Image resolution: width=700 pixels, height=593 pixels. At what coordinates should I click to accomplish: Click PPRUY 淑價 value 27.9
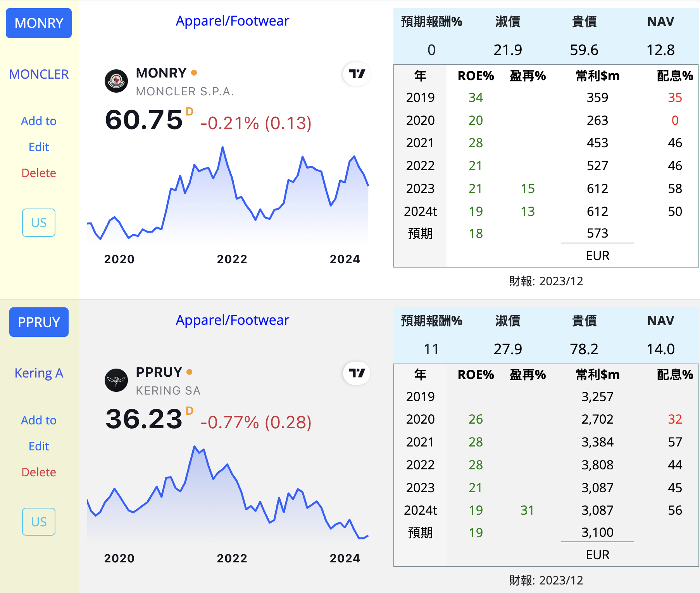click(508, 349)
